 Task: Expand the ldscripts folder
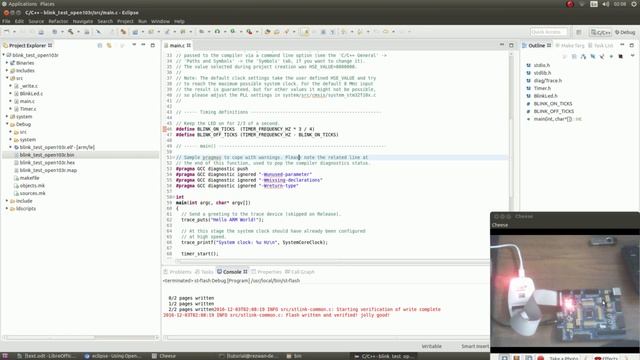[x=7, y=209]
